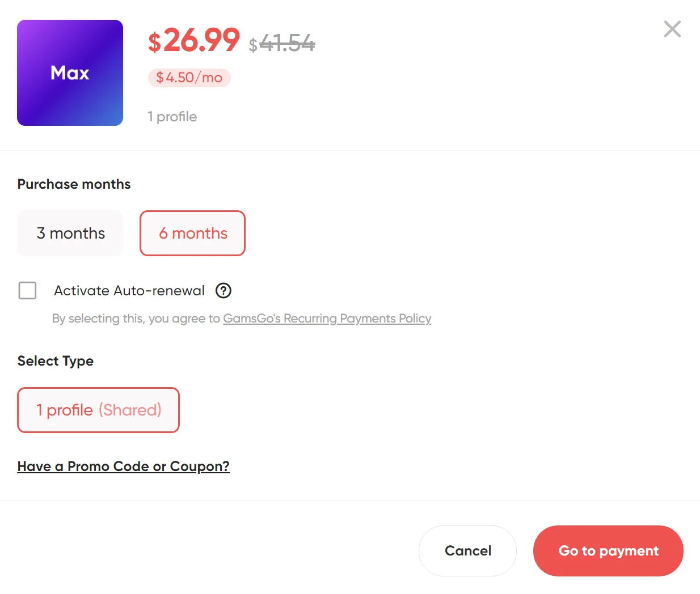Click the 1 profile text under the price
Image resolution: width=700 pixels, height=594 pixels.
(x=172, y=117)
